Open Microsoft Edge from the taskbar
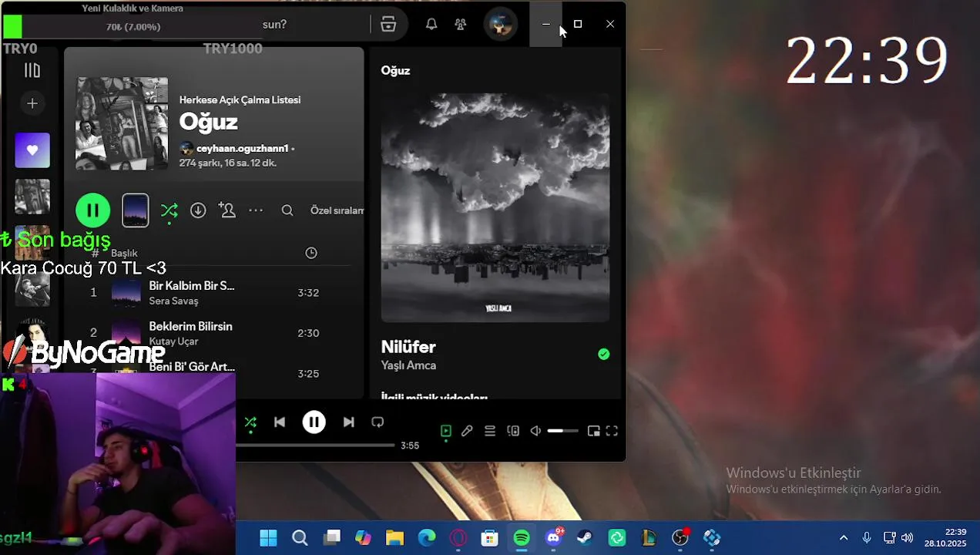The image size is (980, 555). 426,538
